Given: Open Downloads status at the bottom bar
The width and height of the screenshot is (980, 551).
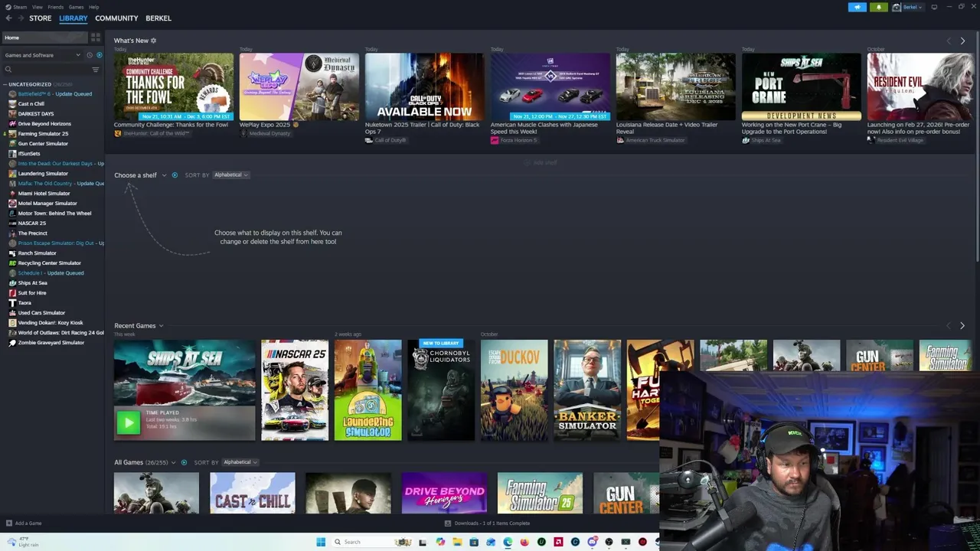Looking at the screenshot, I should [x=487, y=523].
